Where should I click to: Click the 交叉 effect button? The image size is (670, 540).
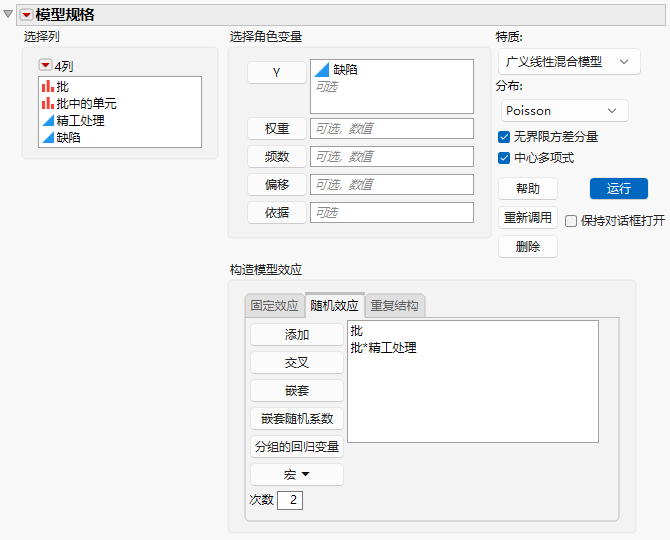tap(297, 363)
